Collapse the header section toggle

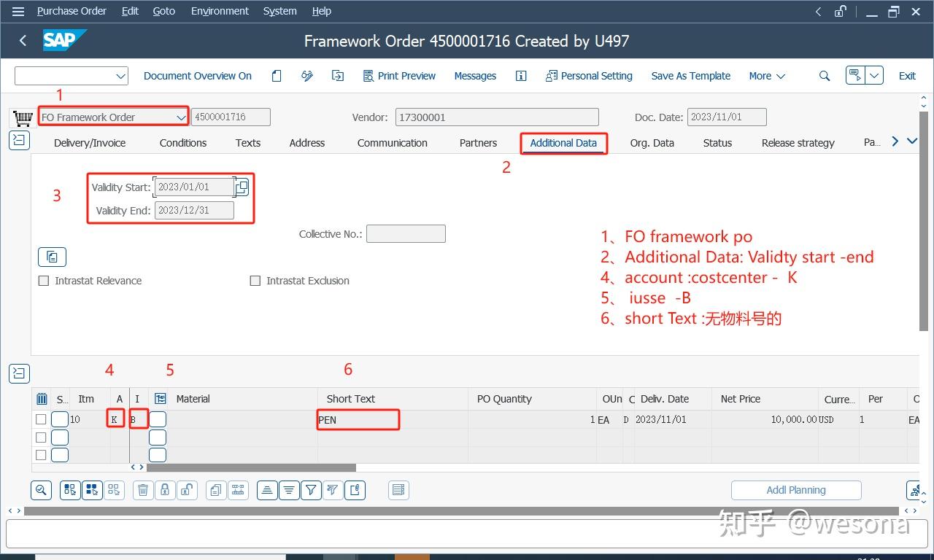click(x=19, y=141)
